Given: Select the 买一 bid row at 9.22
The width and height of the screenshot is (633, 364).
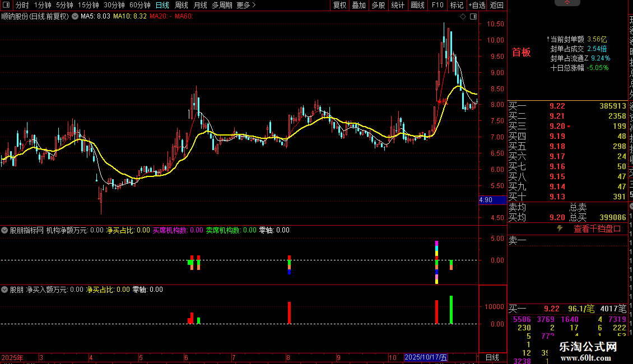Looking at the screenshot, I should [x=567, y=106].
